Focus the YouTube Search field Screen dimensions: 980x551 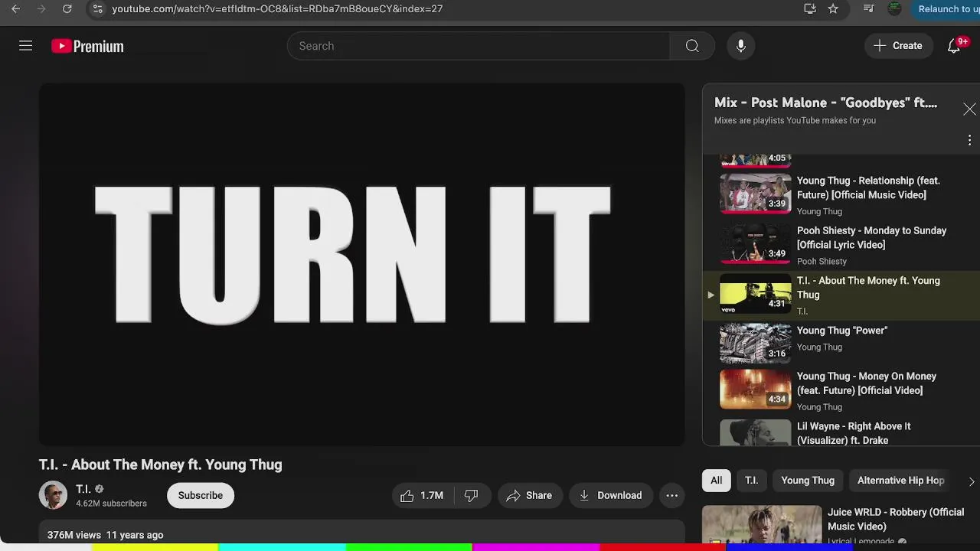(479, 46)
